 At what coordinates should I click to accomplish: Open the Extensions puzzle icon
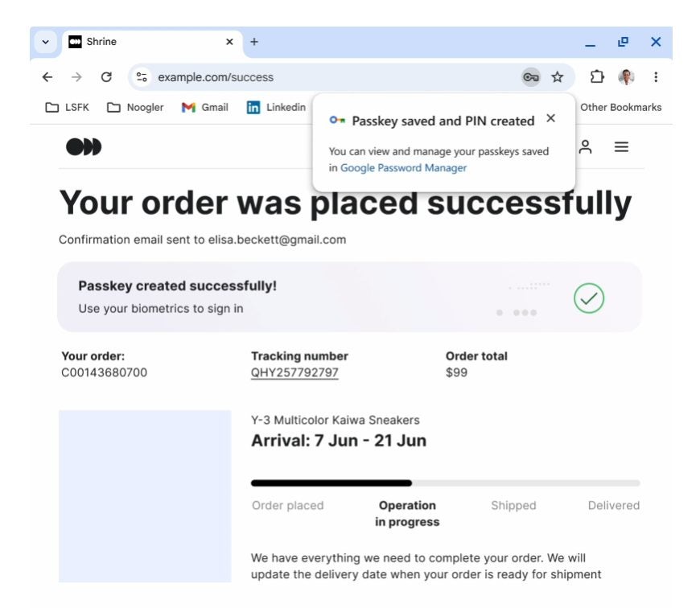[x=597, y=77]
